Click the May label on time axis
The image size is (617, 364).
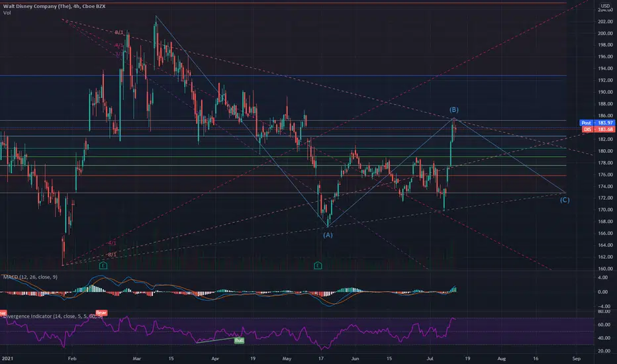[x=287, y=359]
